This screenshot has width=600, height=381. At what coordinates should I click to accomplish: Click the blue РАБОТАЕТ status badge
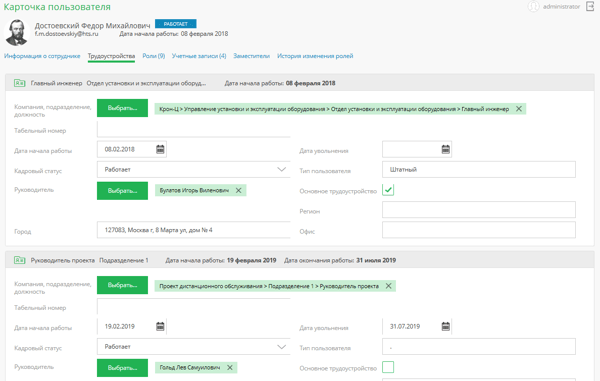[x=176, y=24]
